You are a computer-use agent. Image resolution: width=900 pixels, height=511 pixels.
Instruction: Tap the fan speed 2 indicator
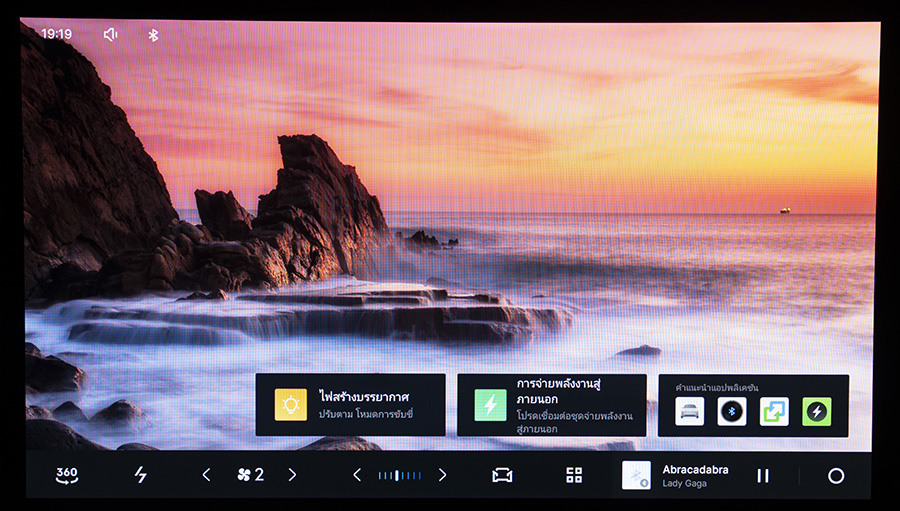[250, 475]
